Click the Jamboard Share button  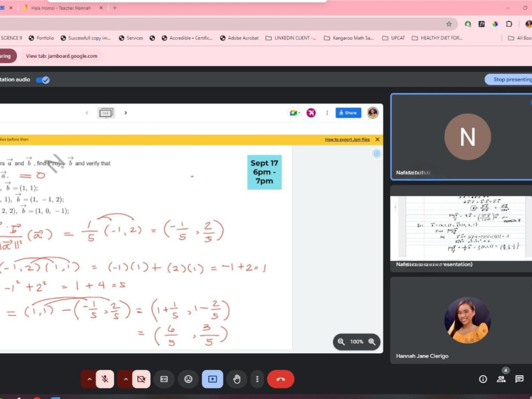(348, 113)
